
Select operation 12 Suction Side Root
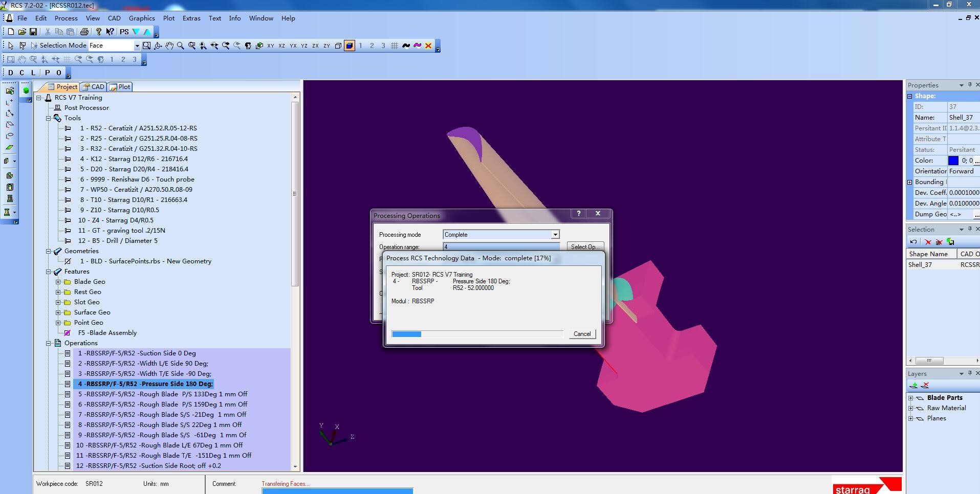point(148,466)
